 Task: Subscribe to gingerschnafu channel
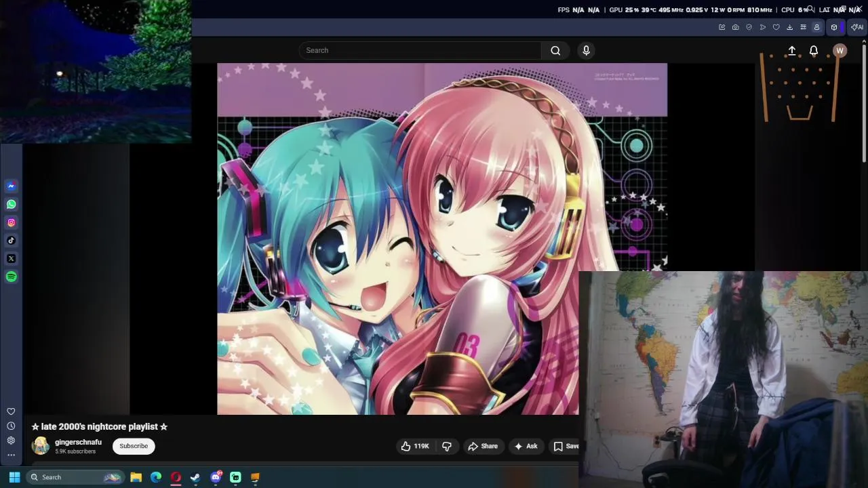point(134,446)
